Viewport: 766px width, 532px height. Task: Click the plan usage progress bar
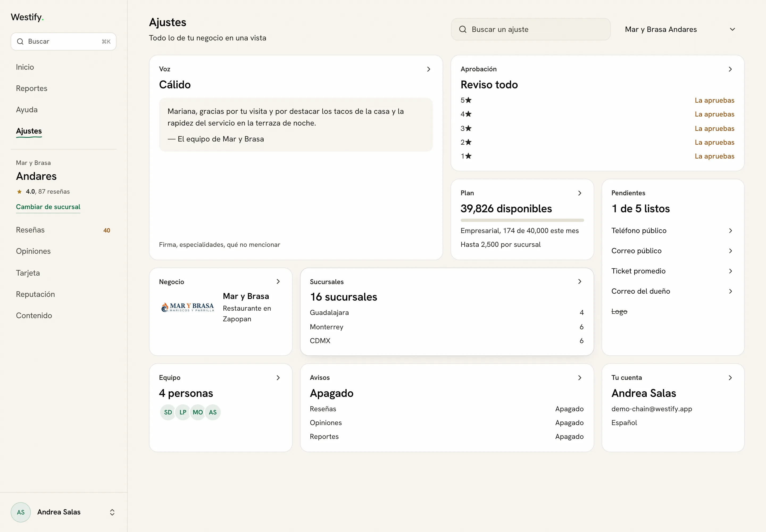point(522,220)
